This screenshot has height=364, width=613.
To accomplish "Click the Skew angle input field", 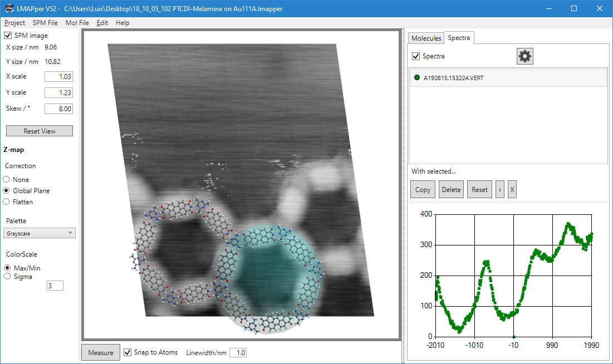I will (58, 109).
